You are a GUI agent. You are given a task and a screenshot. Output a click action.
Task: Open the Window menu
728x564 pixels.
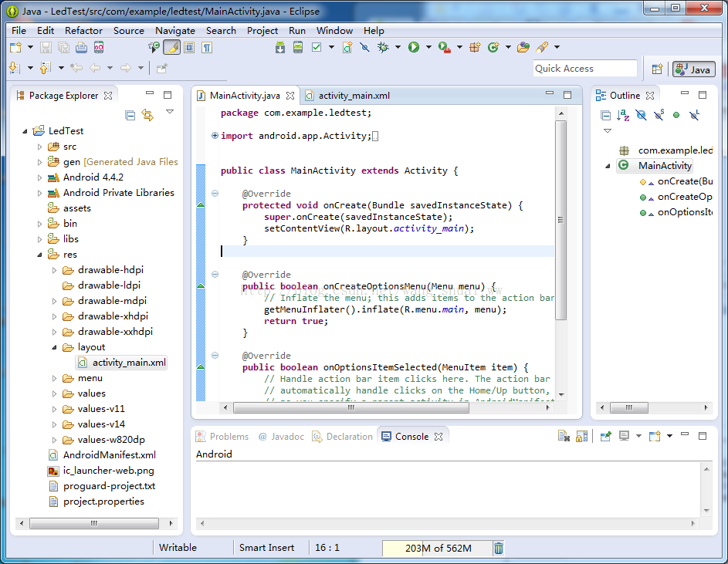335,31
